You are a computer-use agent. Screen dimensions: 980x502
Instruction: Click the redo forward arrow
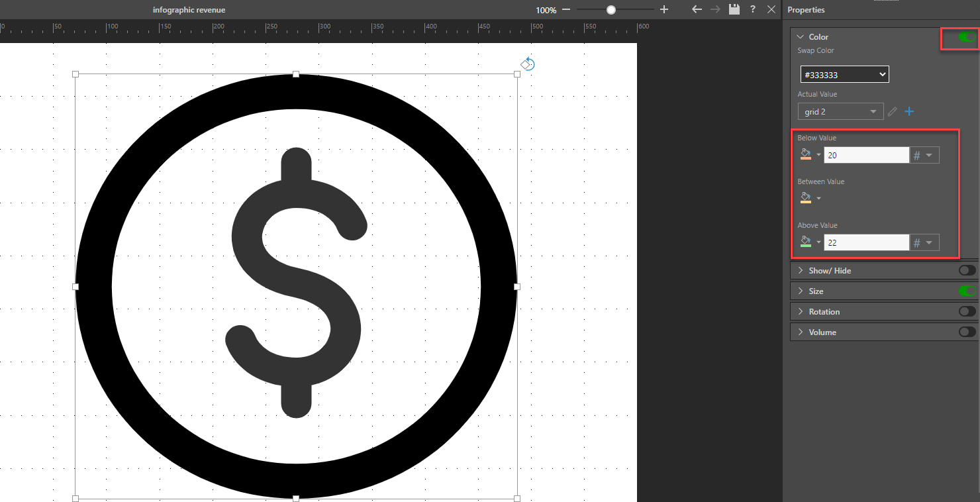715,9
